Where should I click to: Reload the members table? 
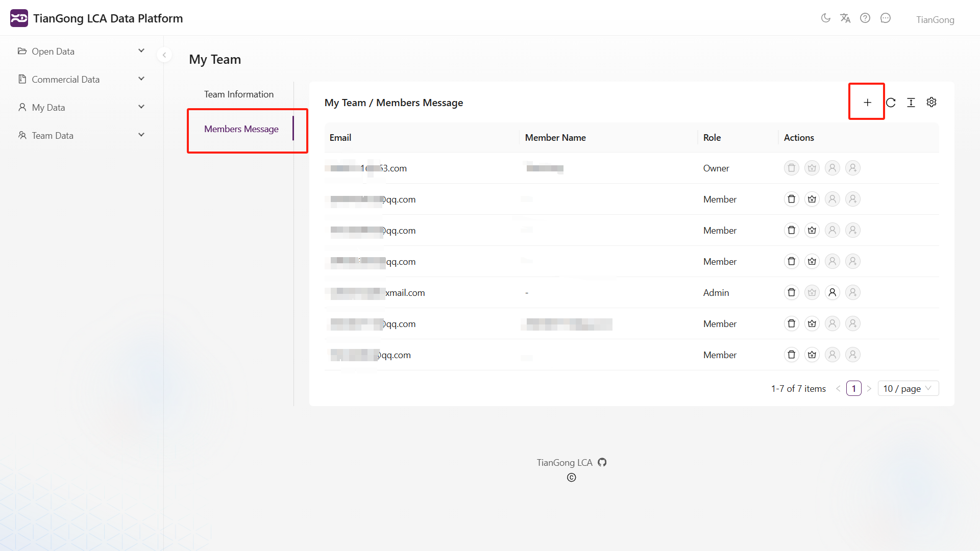click(x=891, y=103)
